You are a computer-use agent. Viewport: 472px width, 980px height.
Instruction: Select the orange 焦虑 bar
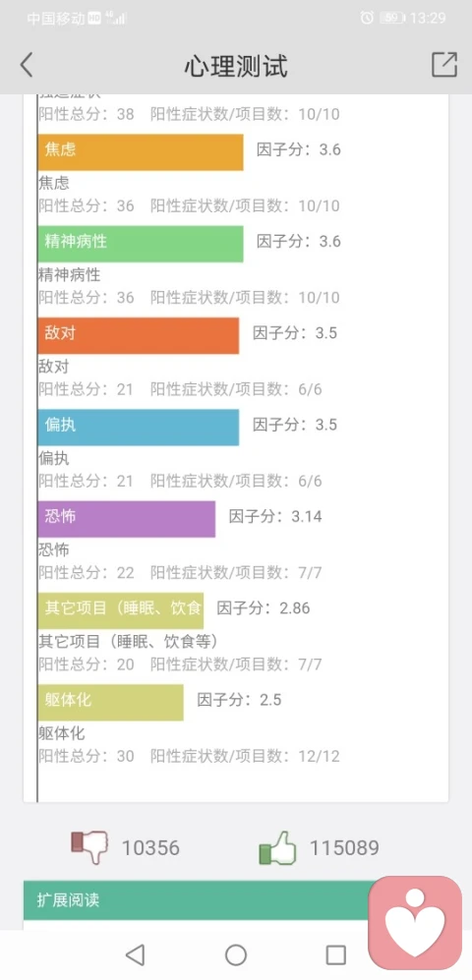(x=140, y=152)
